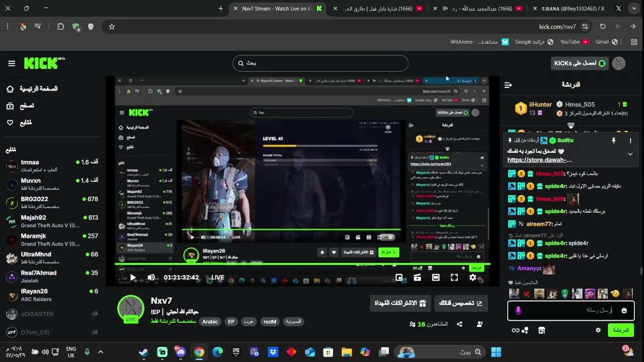The height and width of the screenshot is (362, 644).
Task: Open the store.dawah link in pinned message
Action: (540, 160)
